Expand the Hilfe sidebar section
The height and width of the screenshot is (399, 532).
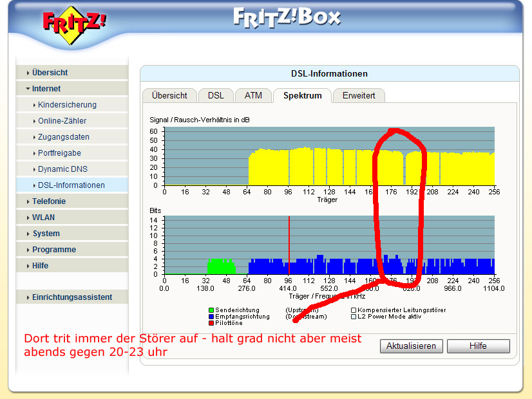(x=72, y=265)
